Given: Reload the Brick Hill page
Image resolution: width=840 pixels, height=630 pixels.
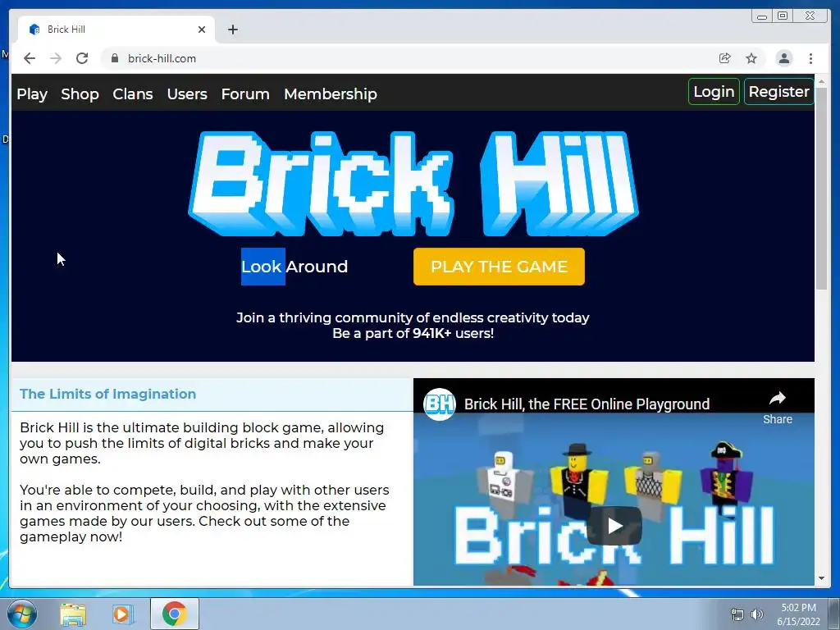Looking at the screenshot, I should pos(82,58).
